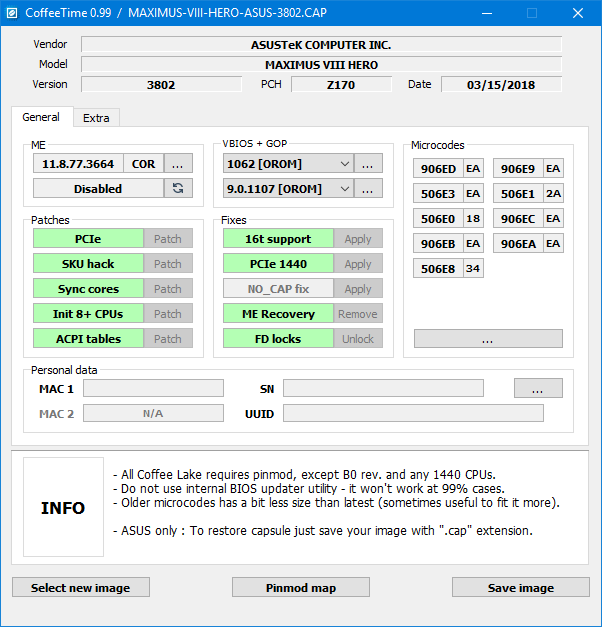This screenshot has width=602, height=627.
Task: Select the General tab
Action: [x=41, y=117]
